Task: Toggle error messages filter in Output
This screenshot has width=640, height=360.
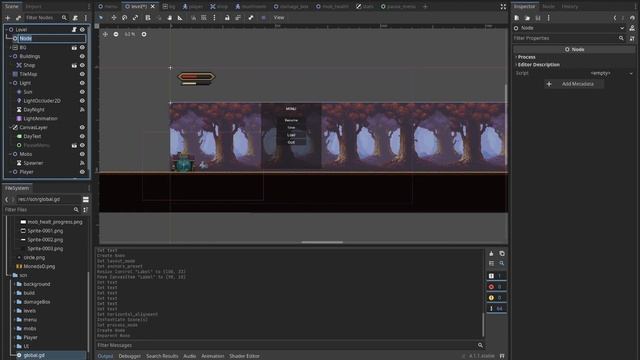Action: [496, 287]
